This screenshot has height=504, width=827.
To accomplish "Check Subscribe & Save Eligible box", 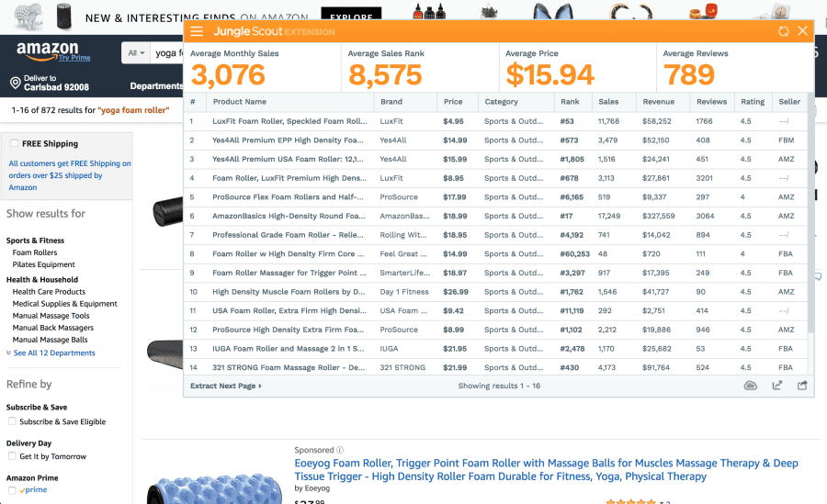I will 12,422.
